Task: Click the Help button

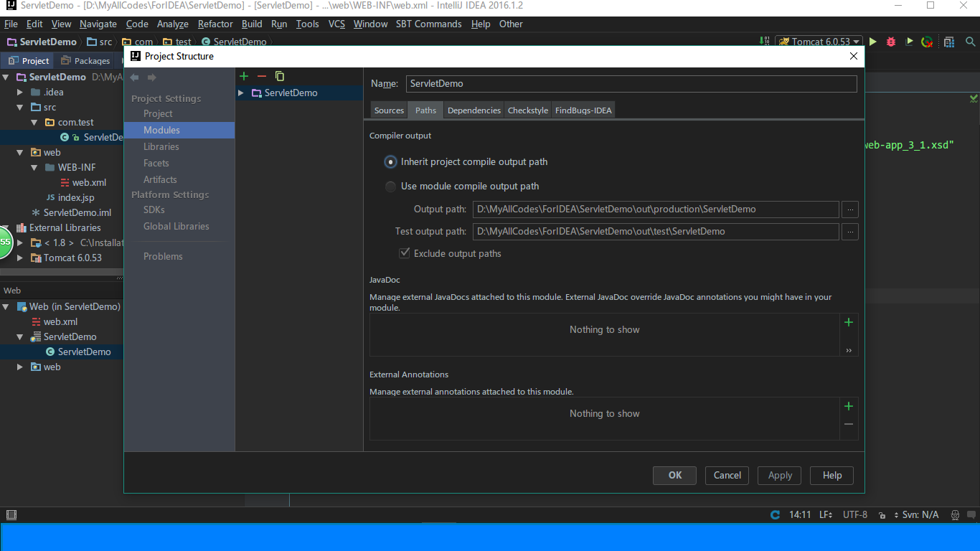Action: click(831, 475)
